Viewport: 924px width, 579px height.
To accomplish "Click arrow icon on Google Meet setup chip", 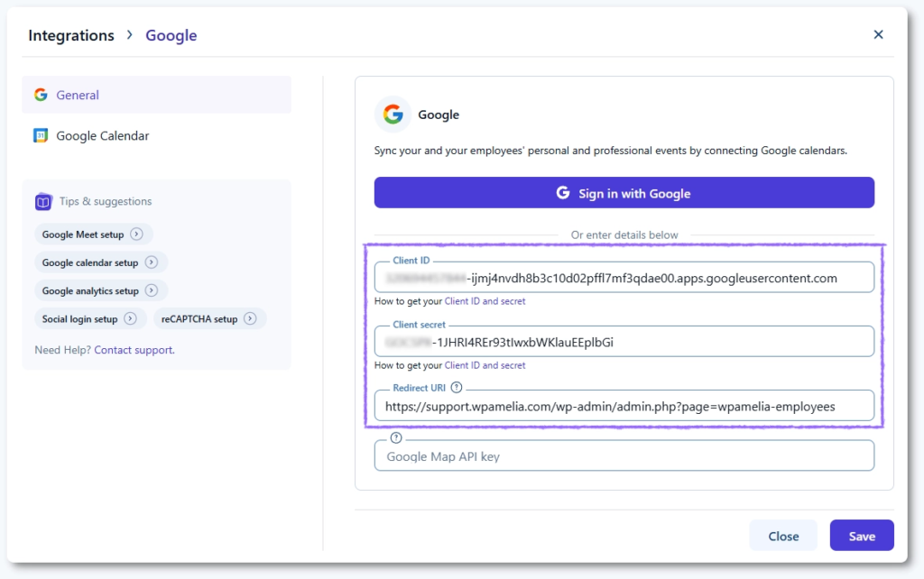I will pyautogui.click(x=136, y=234).
